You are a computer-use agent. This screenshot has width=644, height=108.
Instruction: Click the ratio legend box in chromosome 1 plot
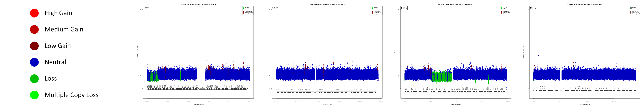147,8
